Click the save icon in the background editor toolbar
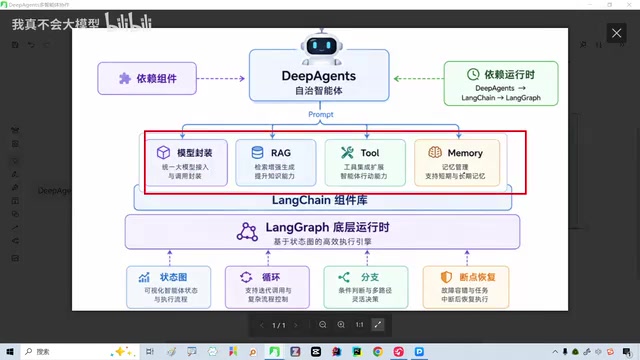The height and width of the screenshot is (360, 640). click(15, 44)
